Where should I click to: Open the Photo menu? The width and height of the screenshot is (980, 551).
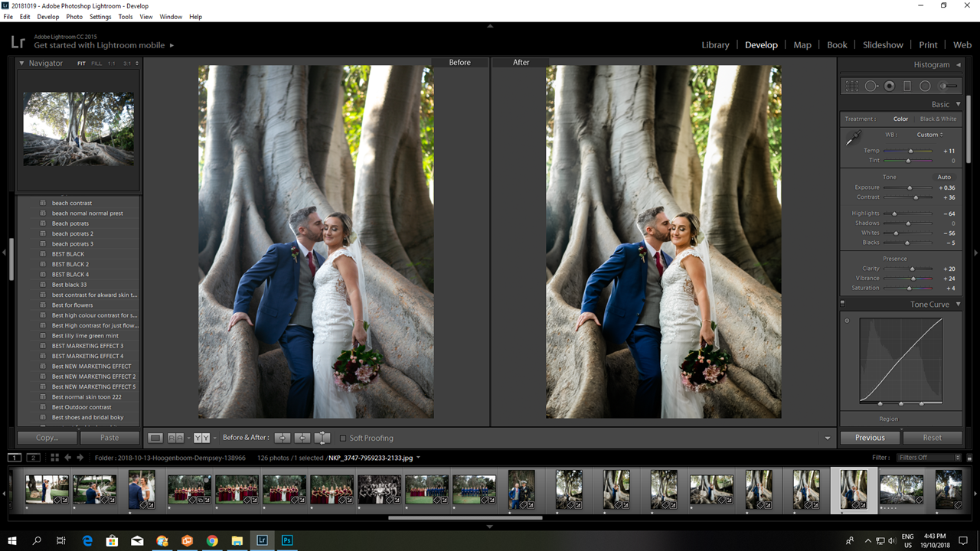coord(74,16)
